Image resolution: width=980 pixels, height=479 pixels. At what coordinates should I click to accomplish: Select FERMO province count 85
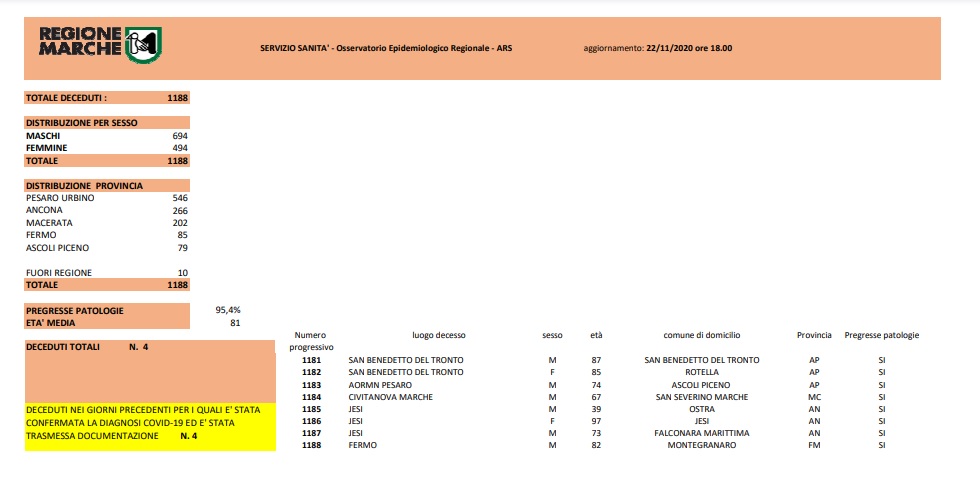pos(182,235)
